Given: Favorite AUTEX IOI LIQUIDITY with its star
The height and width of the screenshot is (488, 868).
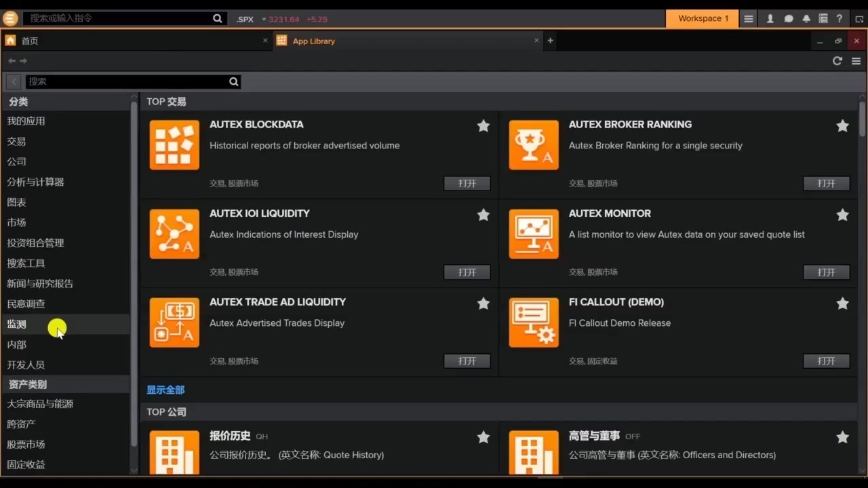Looking at the screenshot, I should [483, 214].
